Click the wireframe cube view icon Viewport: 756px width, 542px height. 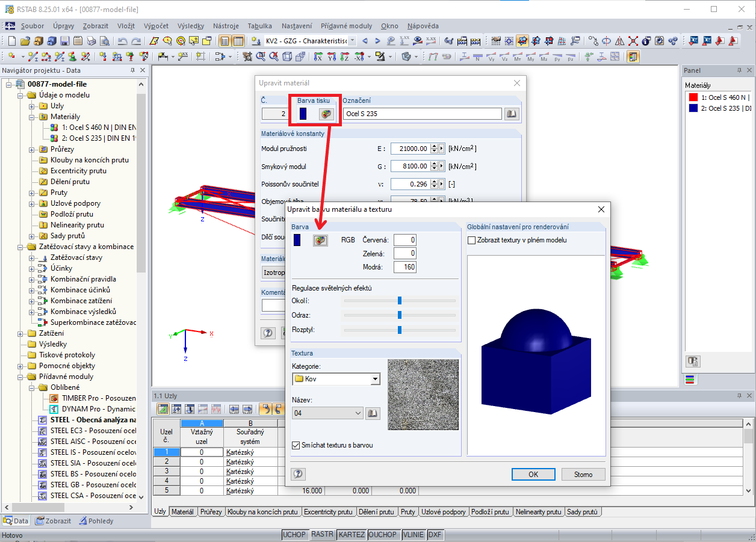(287, 57)
